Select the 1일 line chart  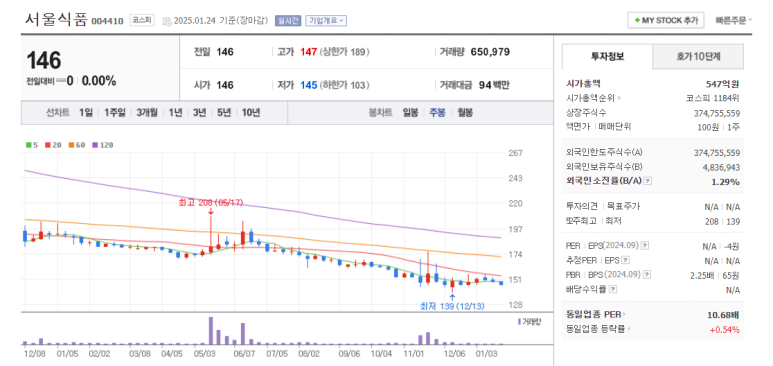(86, 112)
